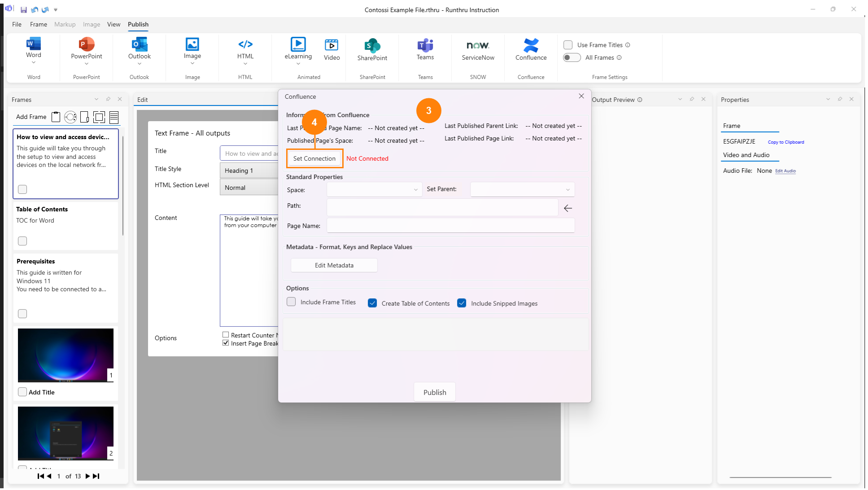Viewport: 868px width, 490px height.
Task: Open the View menu
Action: coord(113,24)
